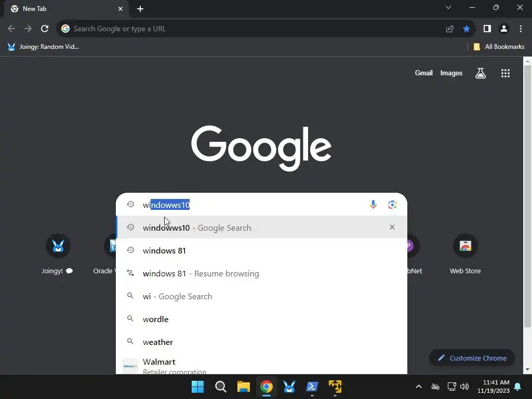Screen dimensions: 532x399
Task: Click the cloud sync tray icon
Action: coord(435,387)
